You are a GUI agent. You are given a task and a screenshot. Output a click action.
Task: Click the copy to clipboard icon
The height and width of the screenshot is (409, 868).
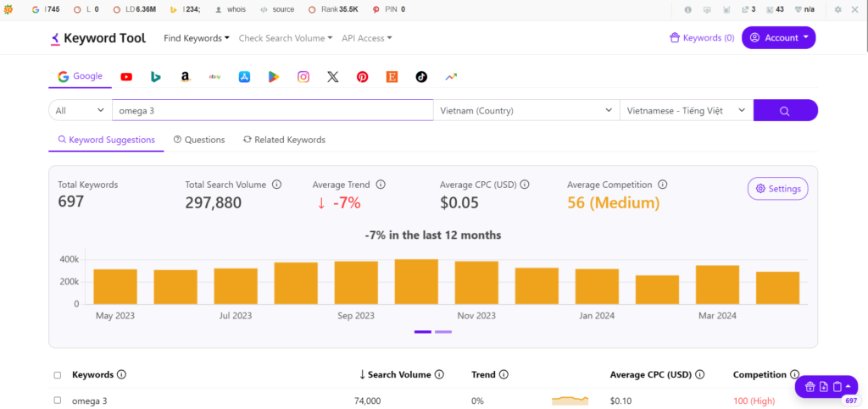pos(837,386)
